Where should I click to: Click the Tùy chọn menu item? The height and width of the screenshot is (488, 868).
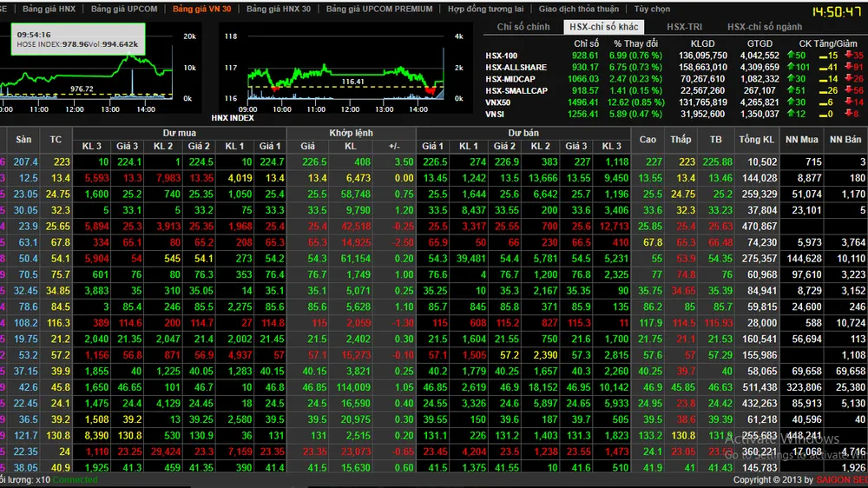(x=652, y=9)
